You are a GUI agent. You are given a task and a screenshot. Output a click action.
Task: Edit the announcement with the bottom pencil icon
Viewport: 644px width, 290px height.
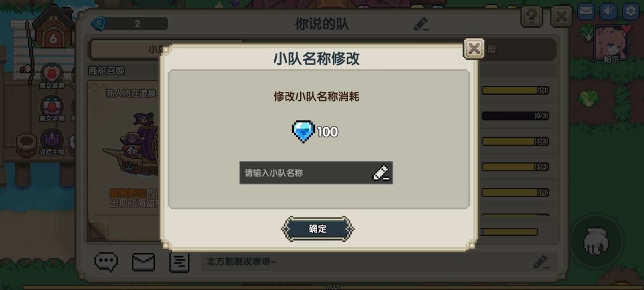(541, 262)
